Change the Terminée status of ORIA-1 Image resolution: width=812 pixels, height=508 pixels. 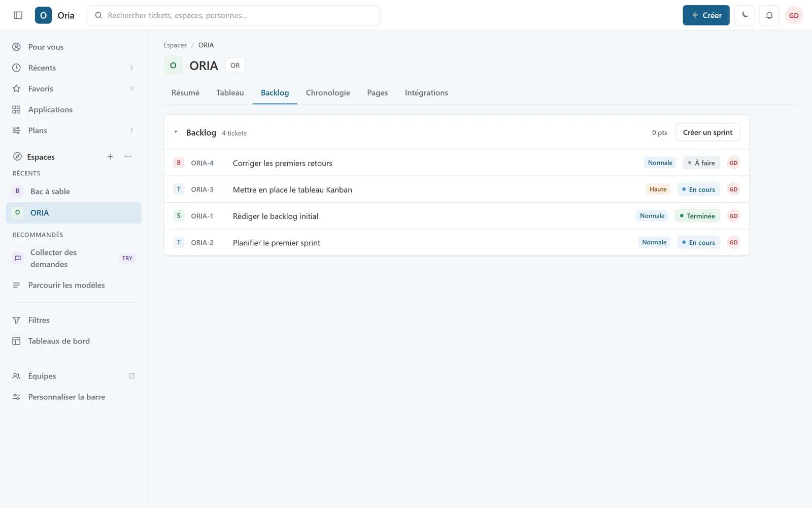(697, 216)
